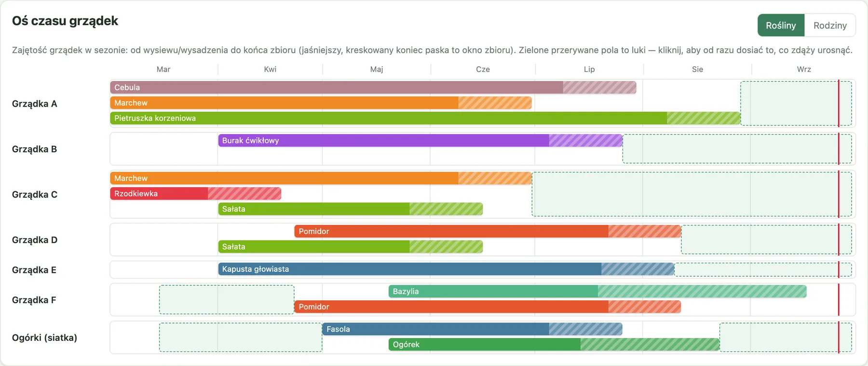Switch the view to Rodziny
The height and width of the screenshot is (366, 868).
(x=830, y=25)
